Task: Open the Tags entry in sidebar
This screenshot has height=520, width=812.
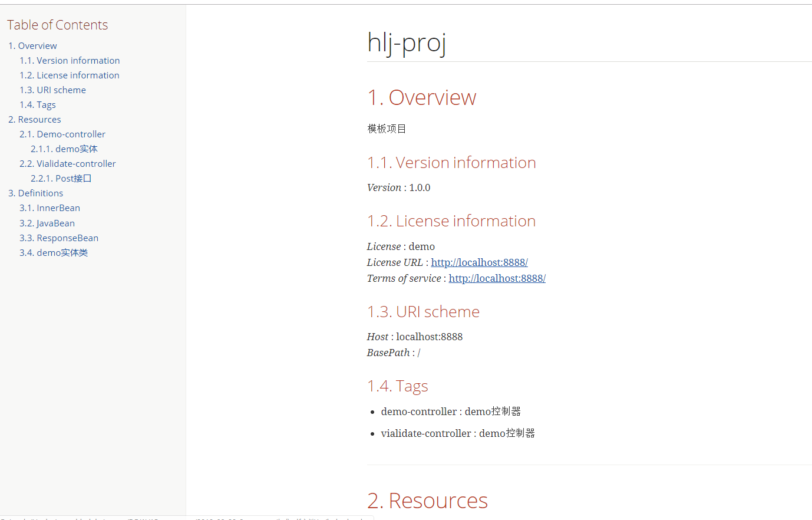Action: point(38,105)
